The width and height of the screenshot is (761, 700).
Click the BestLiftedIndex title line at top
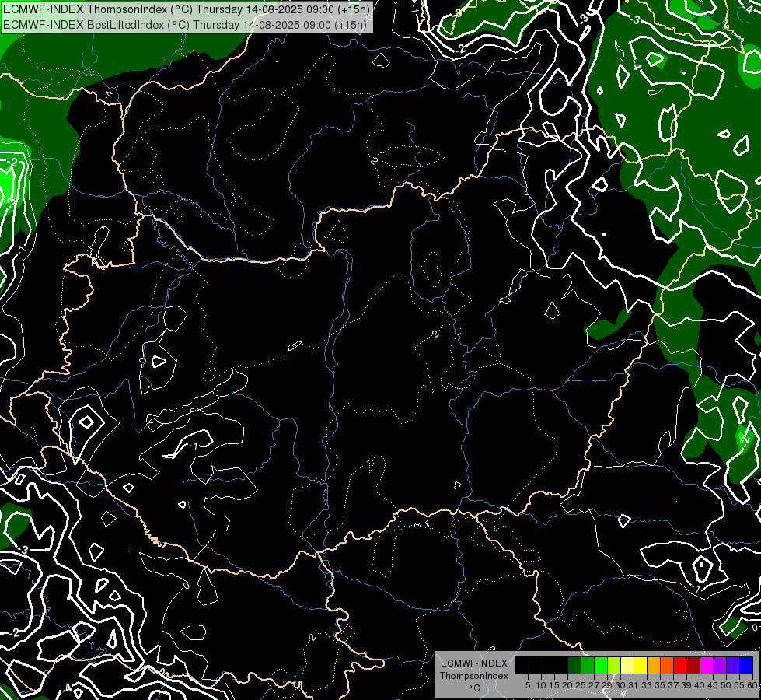point(185,25)
